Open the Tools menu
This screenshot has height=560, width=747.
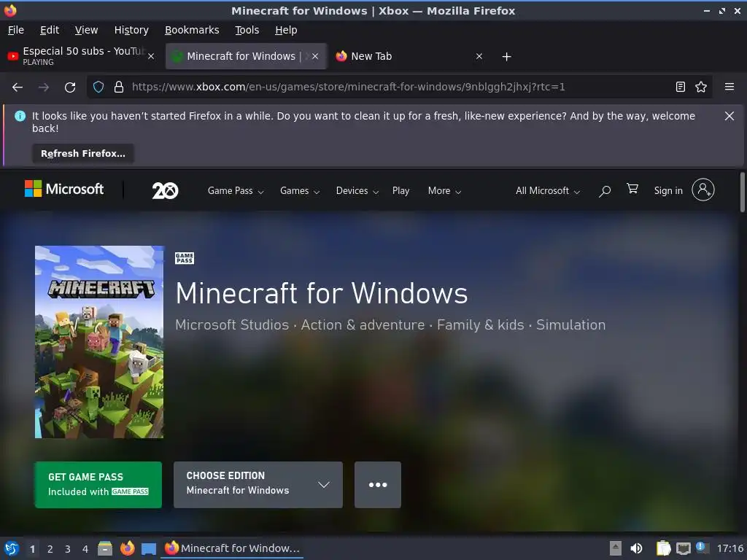point(247,30)
